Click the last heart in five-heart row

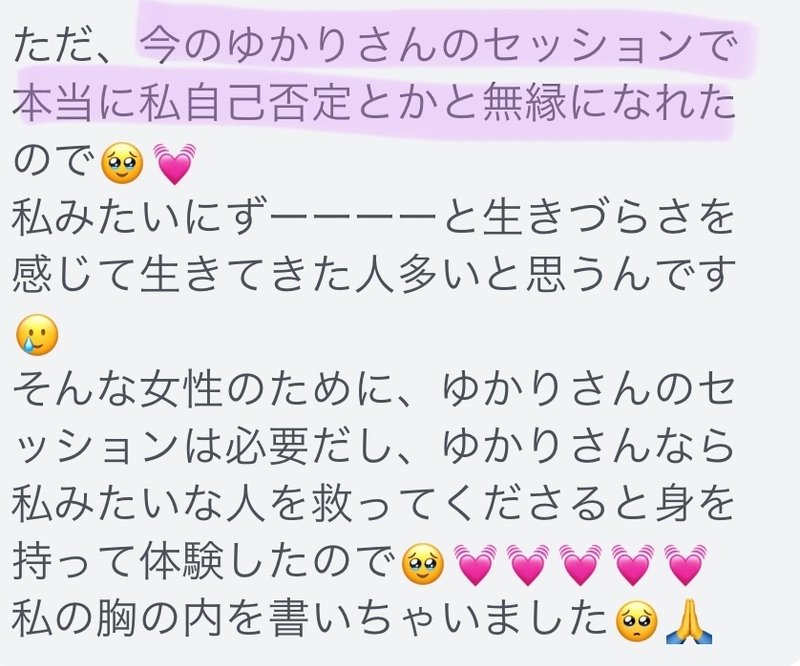click(685, 564)
